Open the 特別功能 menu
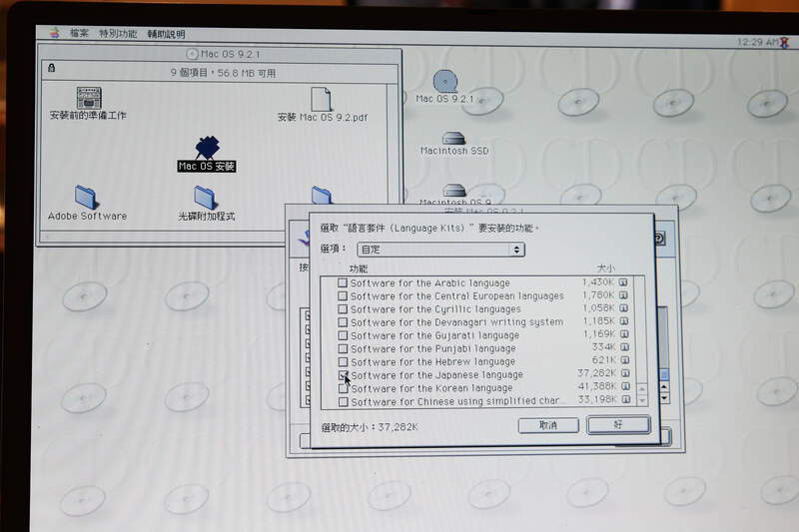This screenshot has width=799, height=532. [x=118, y=34]
